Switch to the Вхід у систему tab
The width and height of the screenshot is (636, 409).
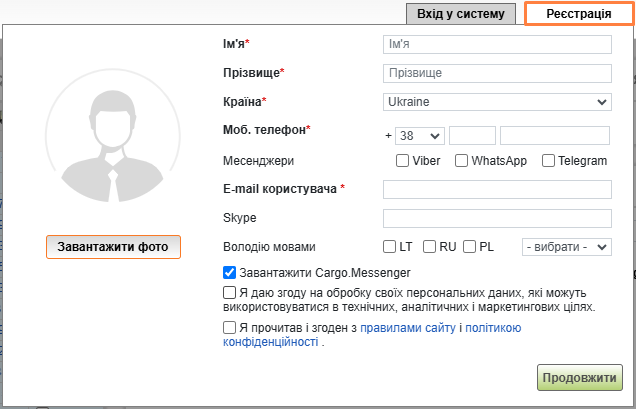click(461, 14)
